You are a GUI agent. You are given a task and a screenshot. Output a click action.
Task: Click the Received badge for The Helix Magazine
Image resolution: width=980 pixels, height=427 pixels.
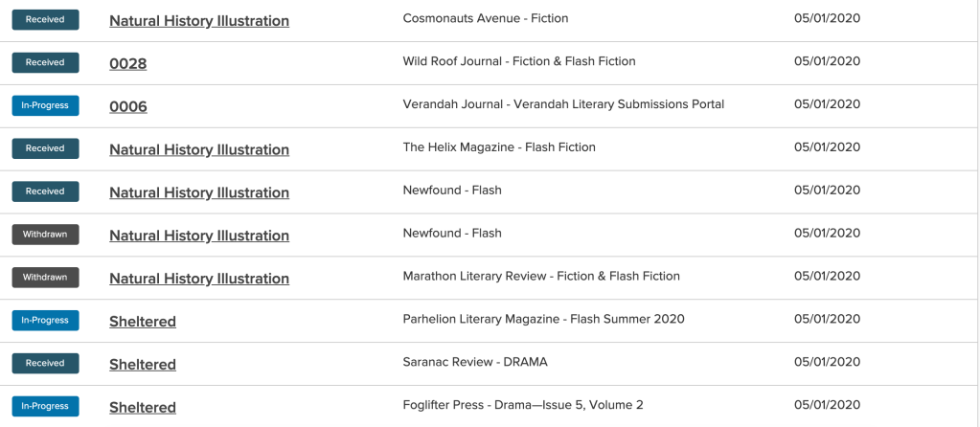45,149
